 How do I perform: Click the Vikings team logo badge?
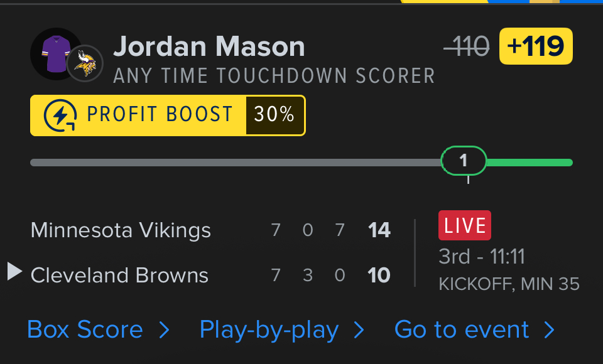click(85, 63)
